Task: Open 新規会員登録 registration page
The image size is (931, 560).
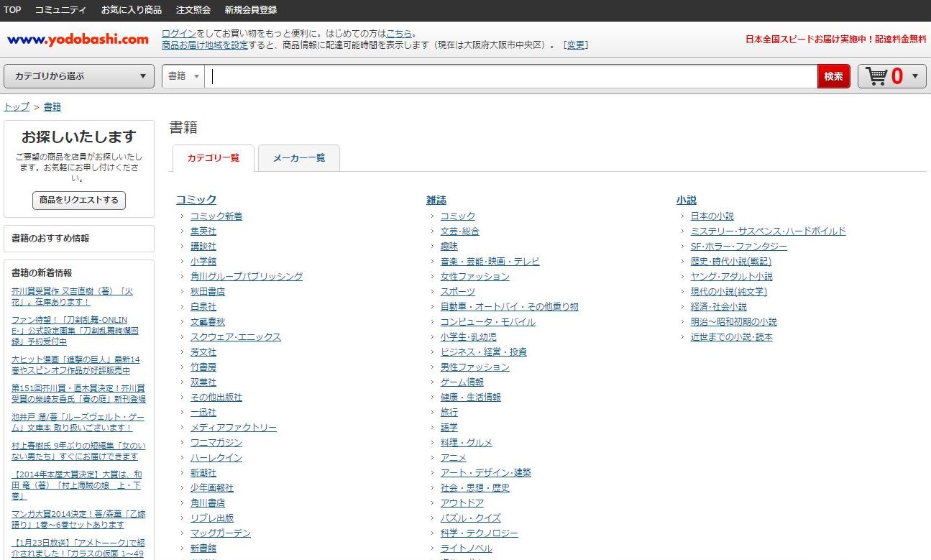Action: coord(250,10)
